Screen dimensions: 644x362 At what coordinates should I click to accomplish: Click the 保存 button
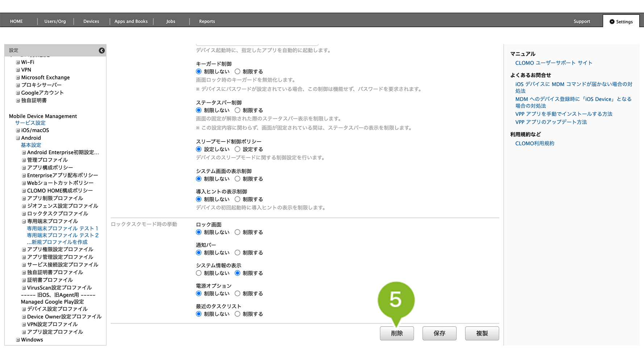tap(439, 333)
